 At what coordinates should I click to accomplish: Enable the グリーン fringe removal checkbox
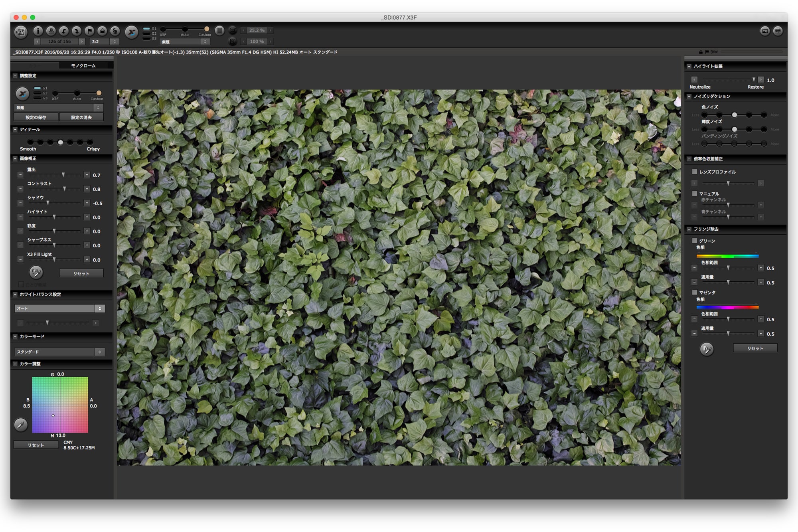pos(695,241)
